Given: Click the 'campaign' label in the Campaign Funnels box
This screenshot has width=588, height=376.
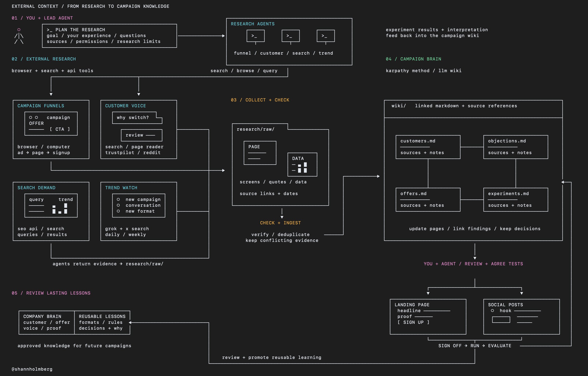Looking at the screenshot, I should tap(58, 118).
